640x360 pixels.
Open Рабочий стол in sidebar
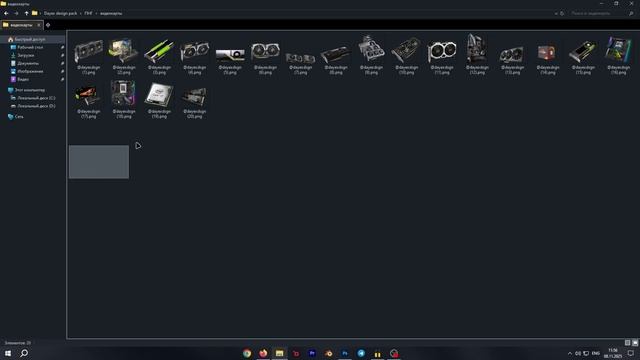click(30, 47)
